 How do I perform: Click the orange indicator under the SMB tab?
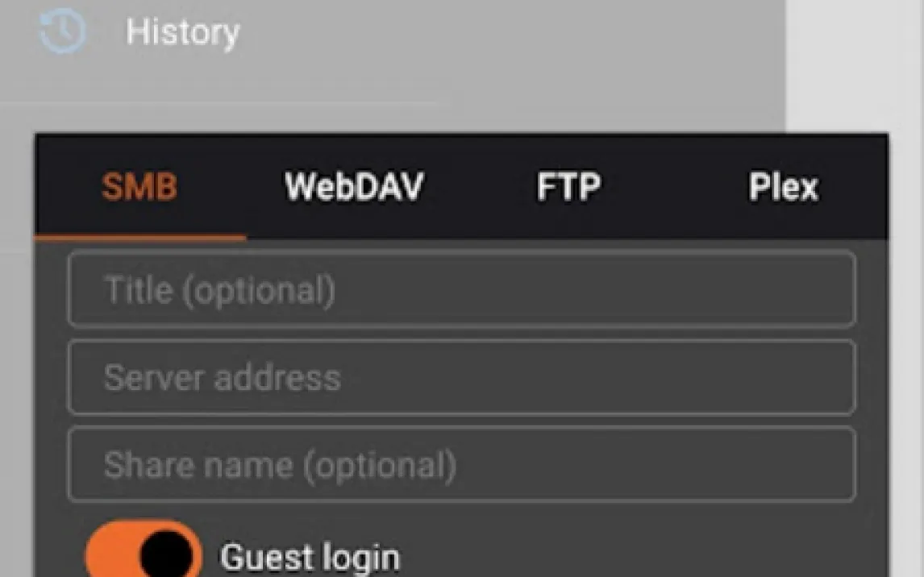(x=139, y=237)
